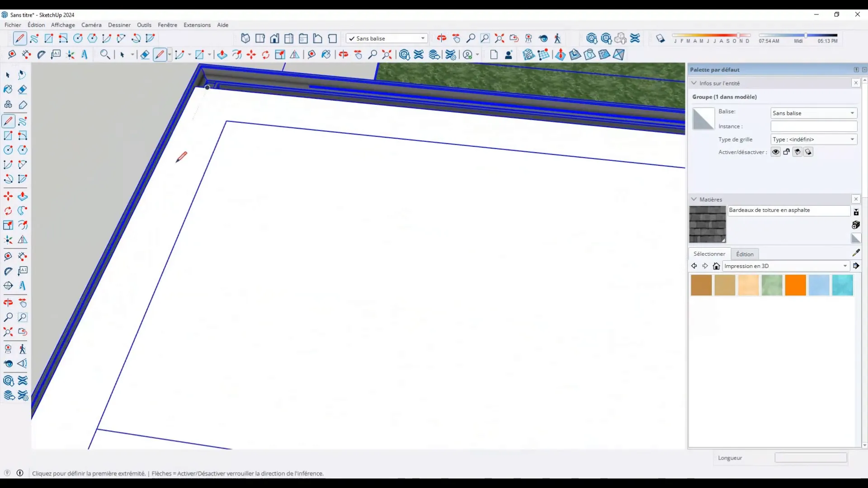Activate the From Scratch sandbox grid tool

point(544,55)
